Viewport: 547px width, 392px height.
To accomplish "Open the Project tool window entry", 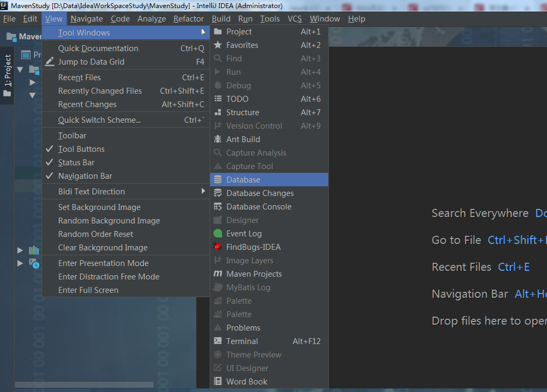I will [269, 32].
